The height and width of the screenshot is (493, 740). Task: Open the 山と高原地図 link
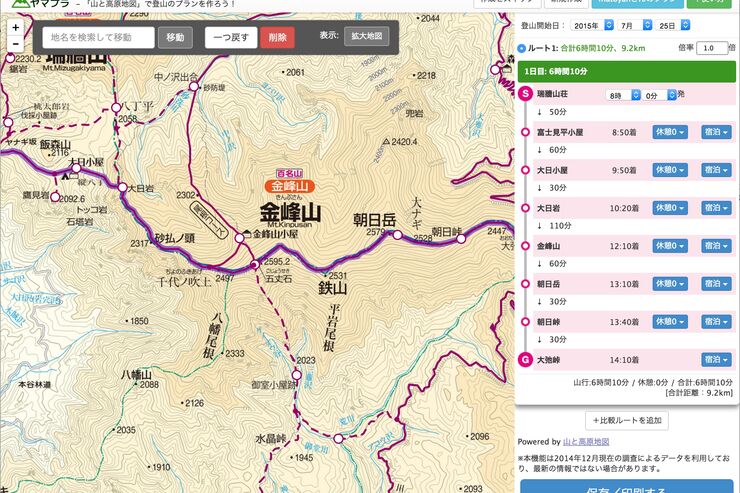click(586, 442)
